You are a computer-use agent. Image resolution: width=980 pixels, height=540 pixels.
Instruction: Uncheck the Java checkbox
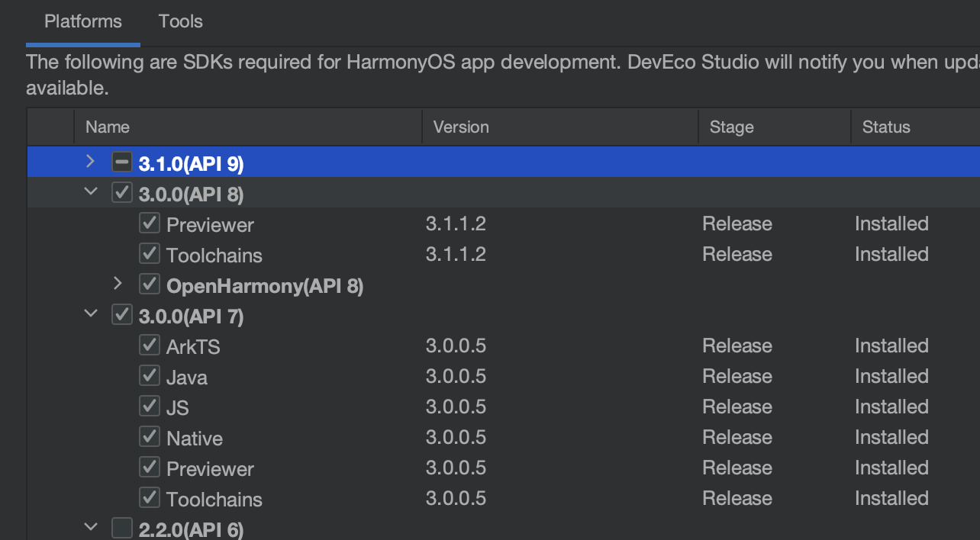click(150, 376)
